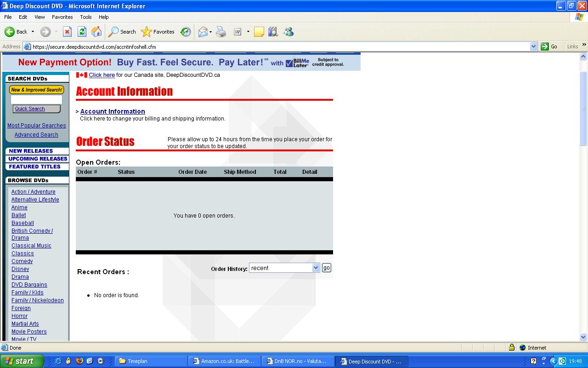Browse the DVD Bargains category
588x368 pixels.
tap(29, 285)
